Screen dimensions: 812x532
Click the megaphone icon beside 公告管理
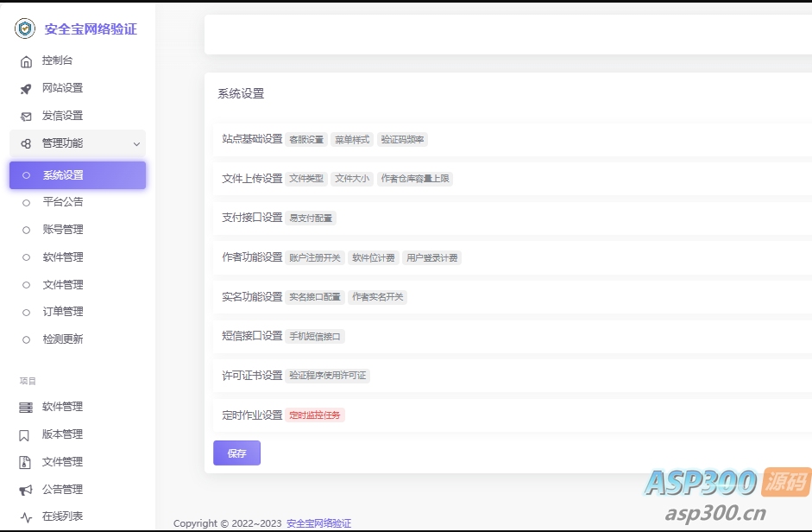pos(26,489)
